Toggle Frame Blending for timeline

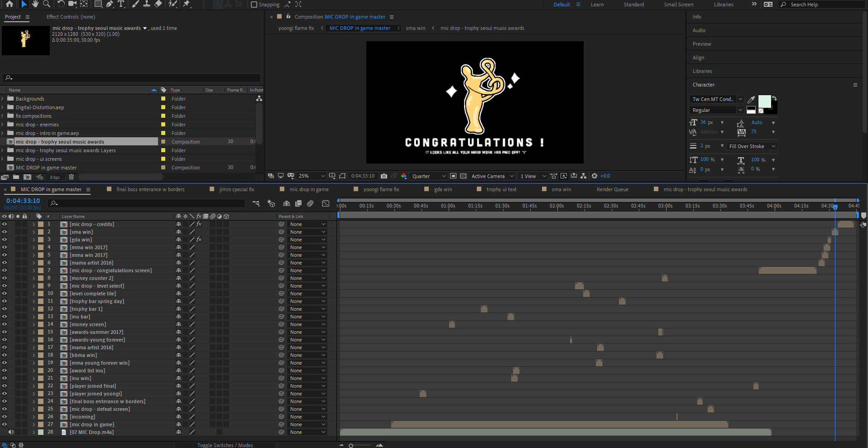298,203
